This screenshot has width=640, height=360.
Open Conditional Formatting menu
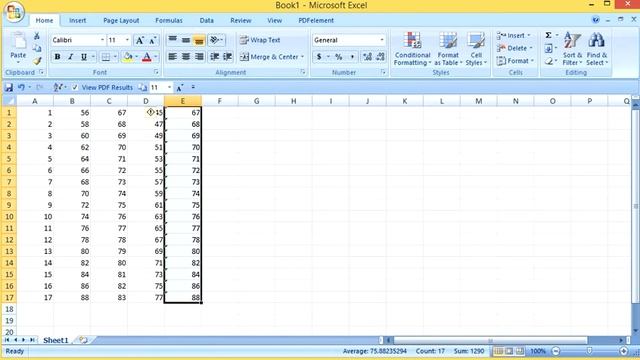pyautogui.click(x=412, y=49)
